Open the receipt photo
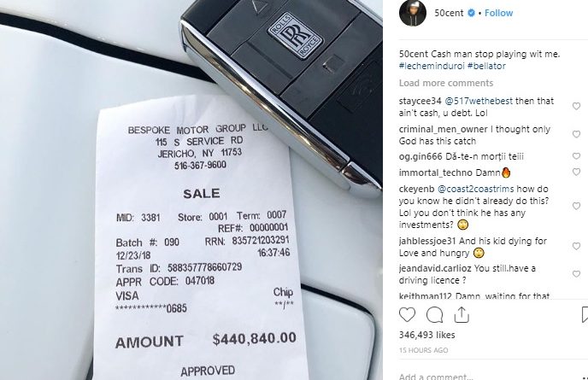Screen dimensions: 588x380 click(191, 190)
